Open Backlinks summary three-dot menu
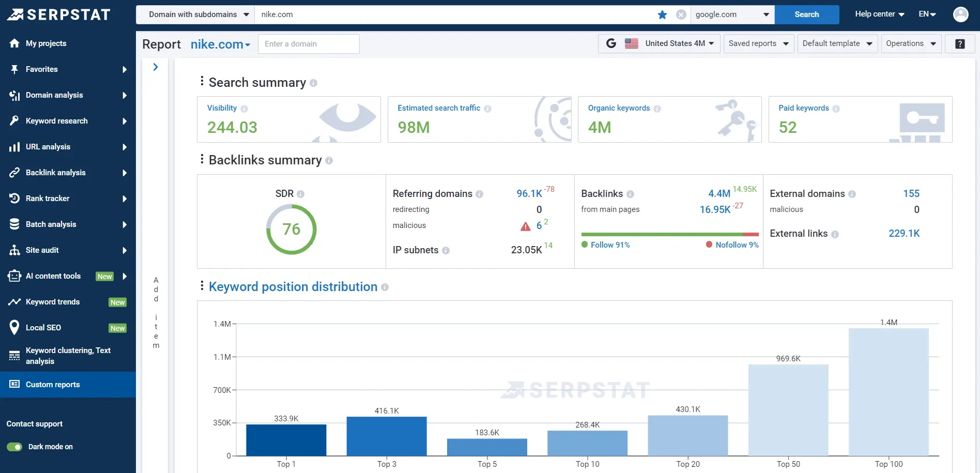Image resolution: width=980 pixels, height=473 pixels. [x=202, y=159]
